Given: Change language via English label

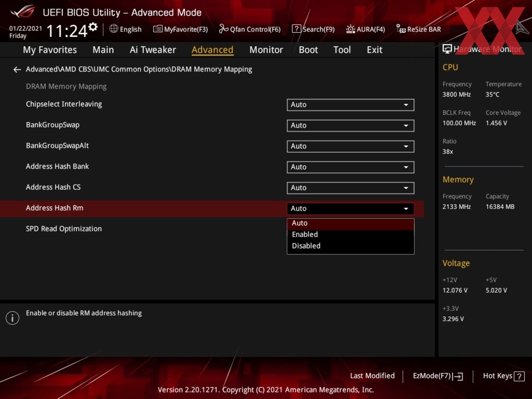Looking at the screenshot, I should [131, 29].
